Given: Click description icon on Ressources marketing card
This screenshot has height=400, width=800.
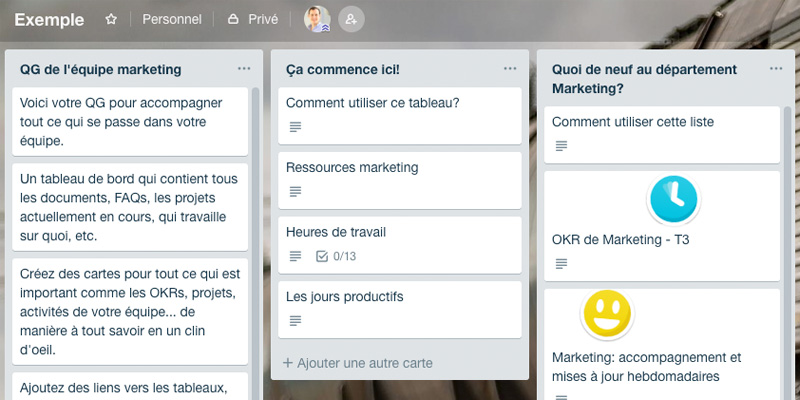Looking at the screenshot, I should click(295, 192).
